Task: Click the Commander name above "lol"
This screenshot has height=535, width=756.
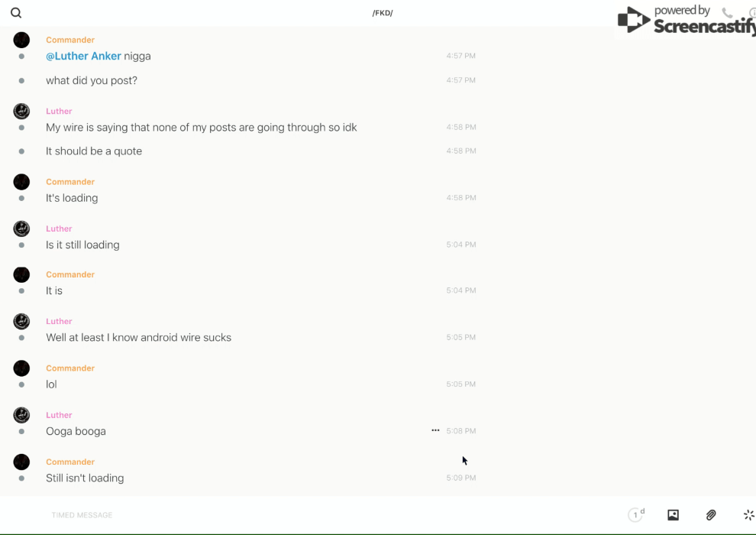Action: click(70, 368)
